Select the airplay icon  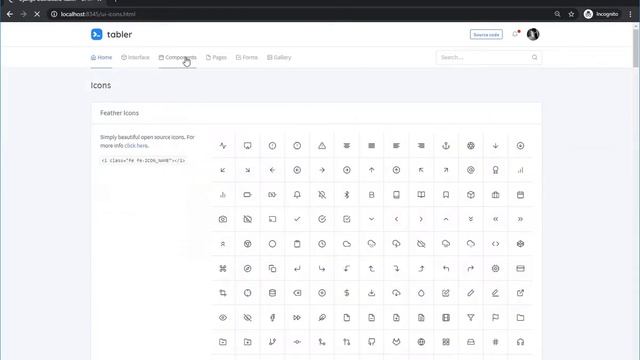(248, 146)
